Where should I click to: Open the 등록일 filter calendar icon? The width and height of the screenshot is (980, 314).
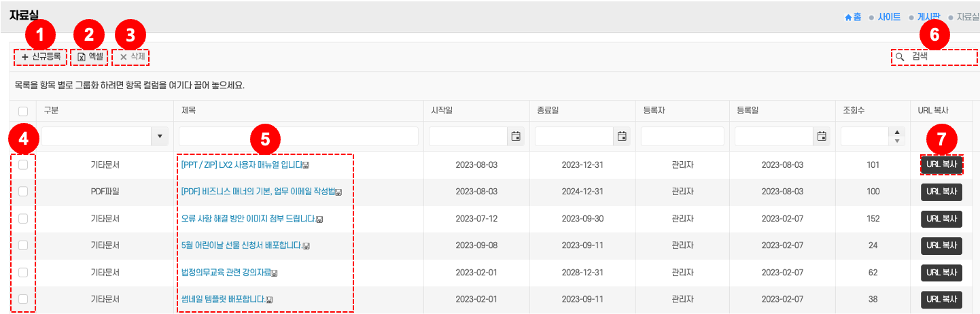[821, 137]
